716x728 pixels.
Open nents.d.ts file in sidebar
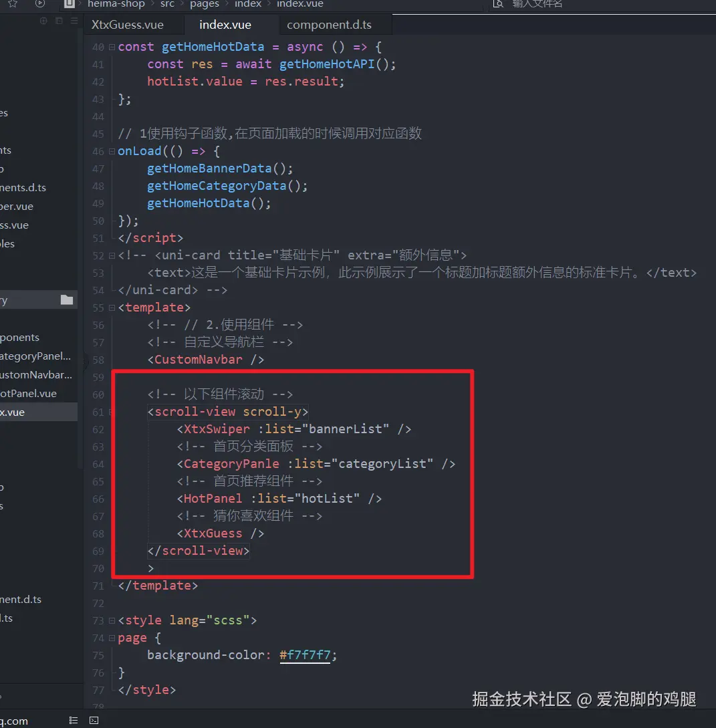click(x=23, y=188)
